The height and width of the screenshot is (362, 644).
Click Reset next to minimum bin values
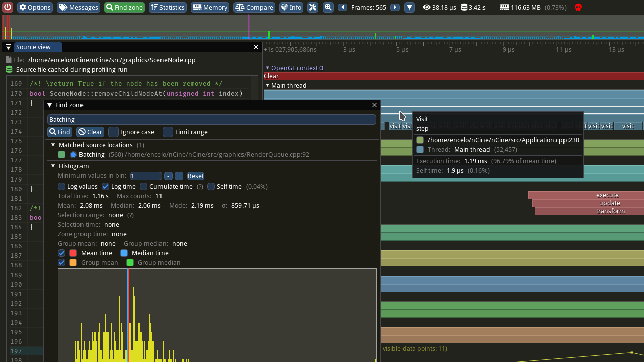tap(195, 176)
